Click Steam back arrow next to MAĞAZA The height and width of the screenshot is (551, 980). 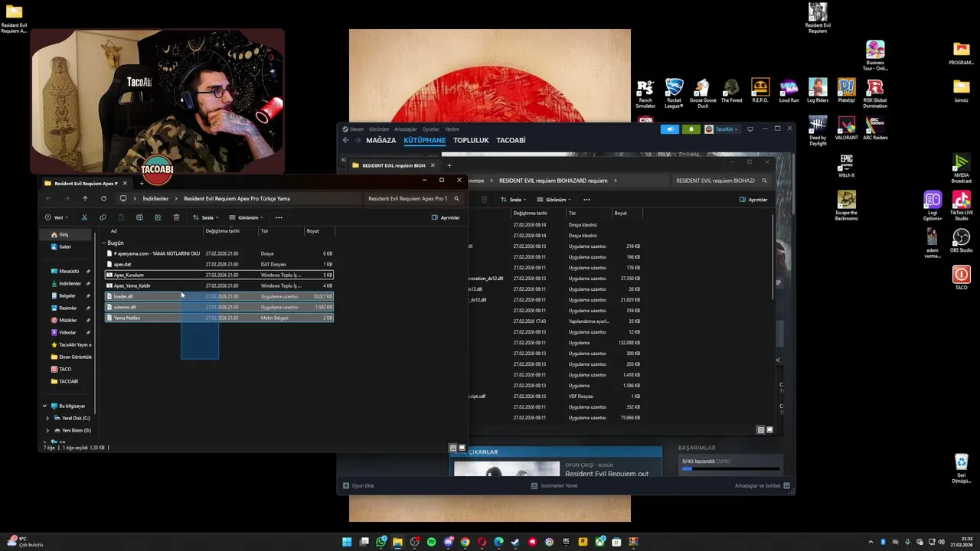tap(345, 140)
